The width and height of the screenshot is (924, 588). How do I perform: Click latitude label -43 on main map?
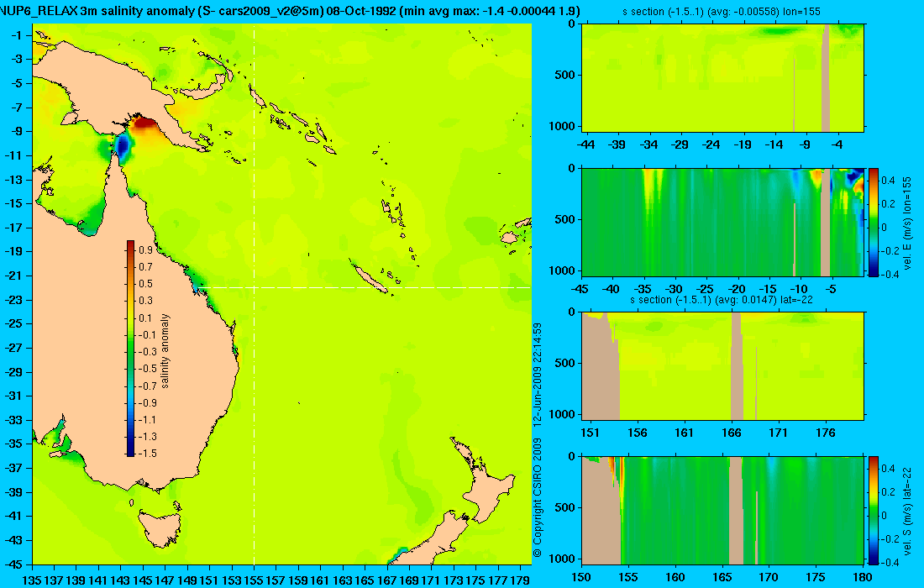coord(13,540)
